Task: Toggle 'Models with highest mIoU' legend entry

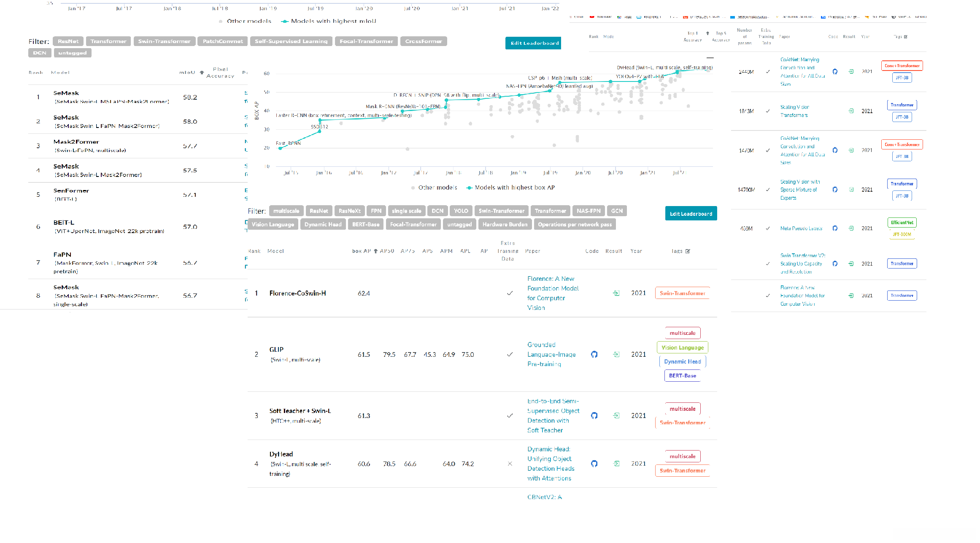Action: 329,21
